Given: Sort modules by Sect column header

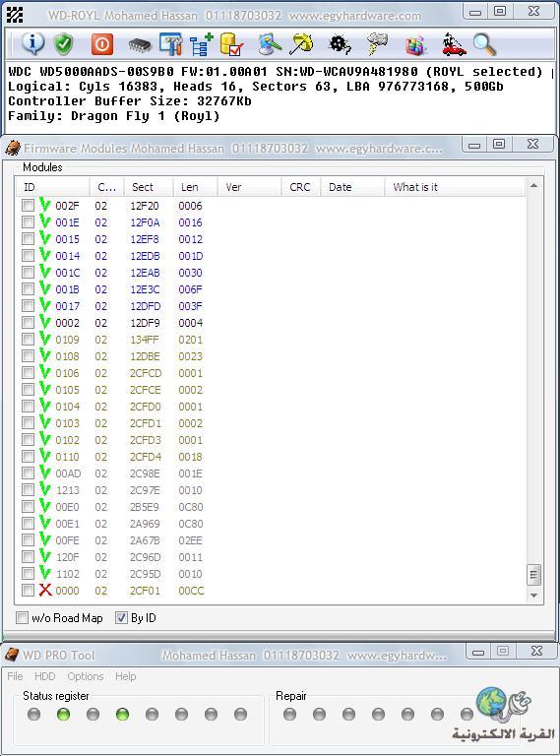Looking at the screenshot, I should pos(148,187).
